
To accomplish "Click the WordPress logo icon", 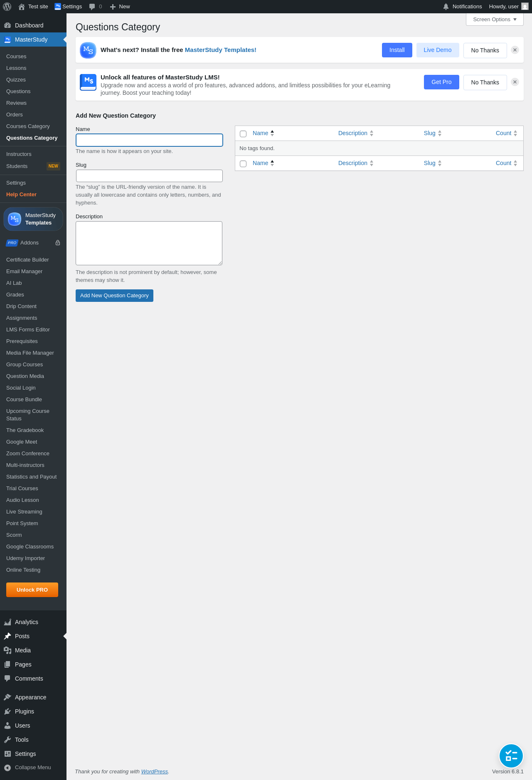I will point(7,7).
